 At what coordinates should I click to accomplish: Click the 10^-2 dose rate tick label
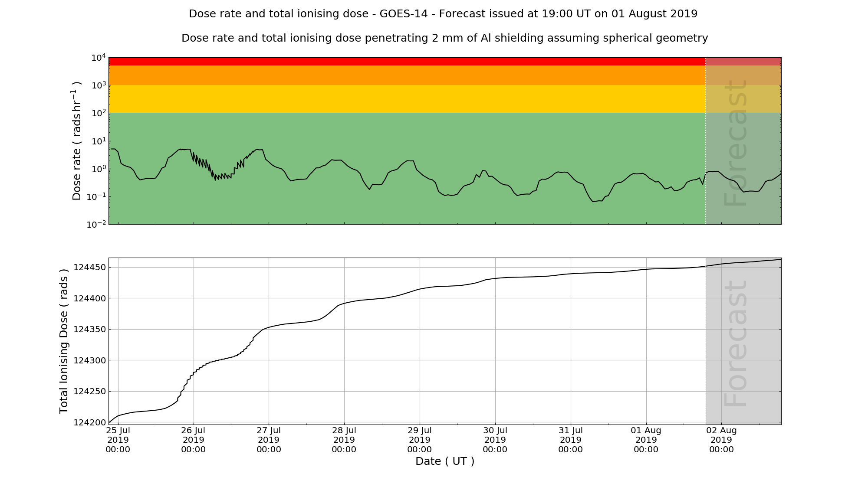pyautogui.click(x=96, y=224)
